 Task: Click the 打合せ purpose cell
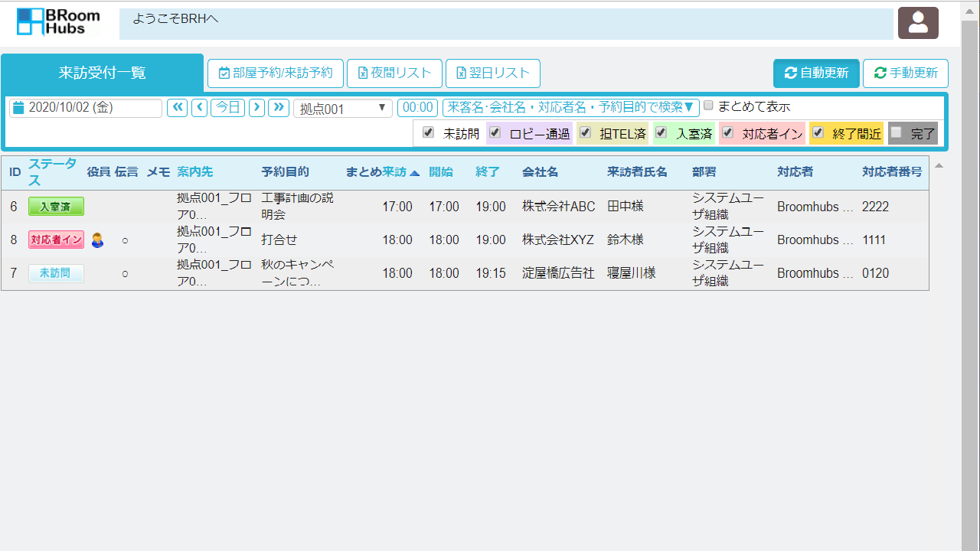(x=279, y=240)
